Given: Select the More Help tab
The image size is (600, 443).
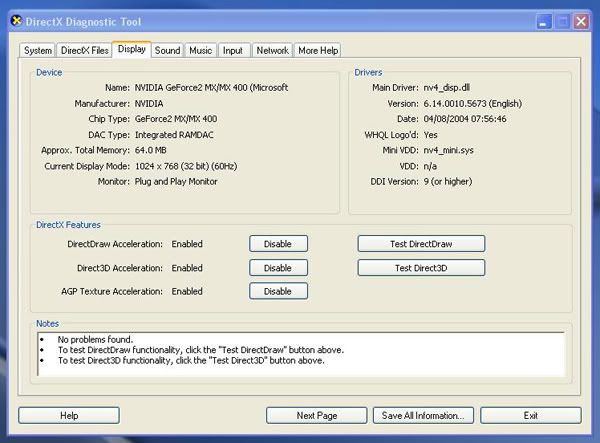Looking at the screenshot, I should point(318,50).
